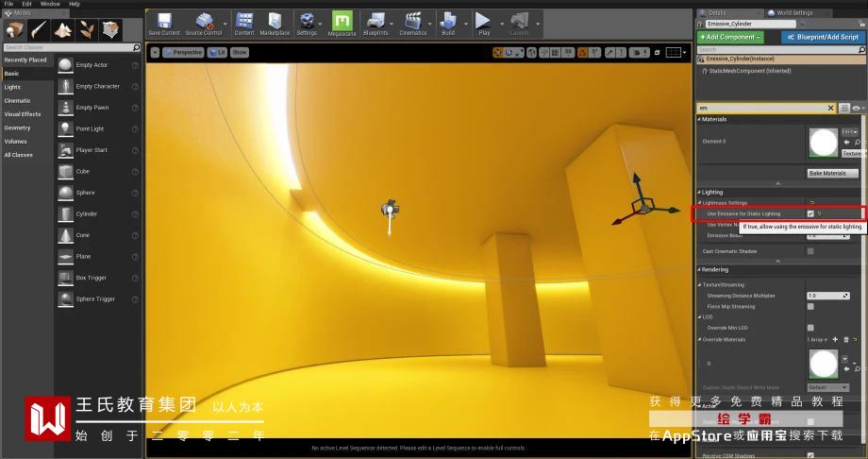Toggle rotation snapping angle icon
Viewport: 868px width, 459px height.
pos(582,53)
